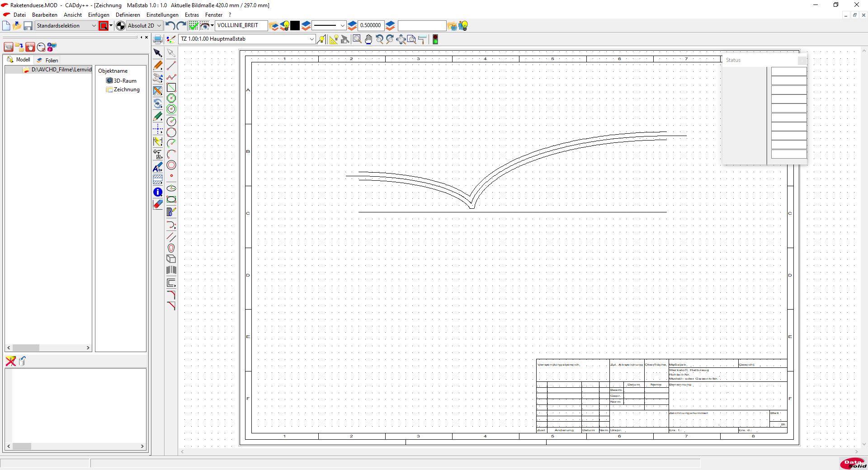
Task: Open the Einfügen menu
Action: point(99,15)
